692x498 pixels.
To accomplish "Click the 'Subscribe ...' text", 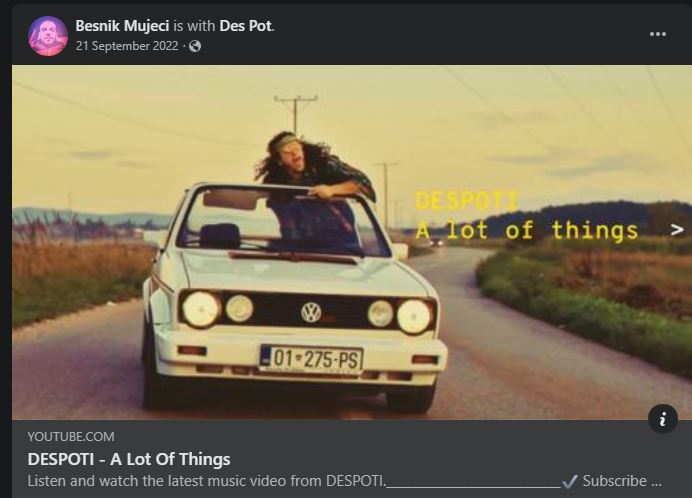I will [622, 481].
